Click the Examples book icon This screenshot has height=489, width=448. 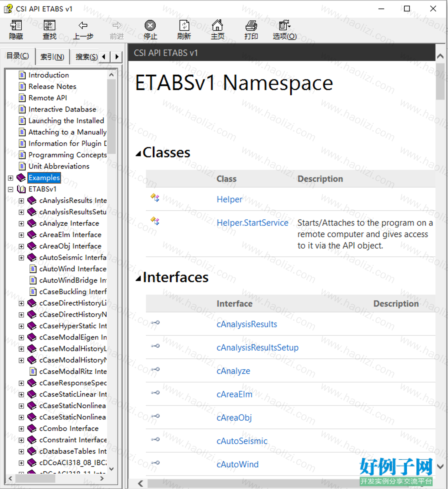click(x=21, y=178)
